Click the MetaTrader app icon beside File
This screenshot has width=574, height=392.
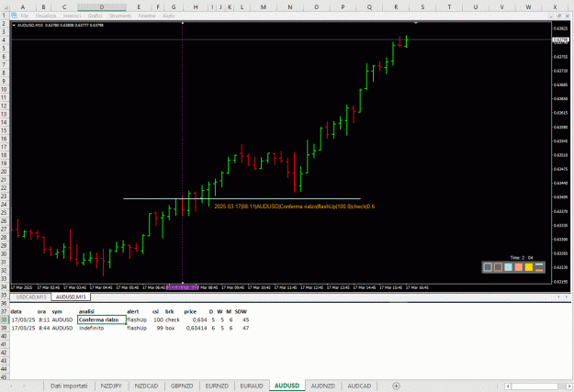pos(14,16)
